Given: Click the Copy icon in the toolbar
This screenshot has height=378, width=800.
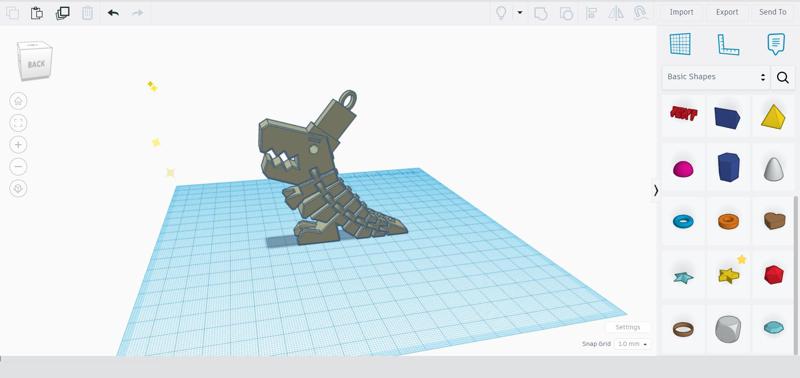Looking at the screenshot, I should [x=12, y=13].
